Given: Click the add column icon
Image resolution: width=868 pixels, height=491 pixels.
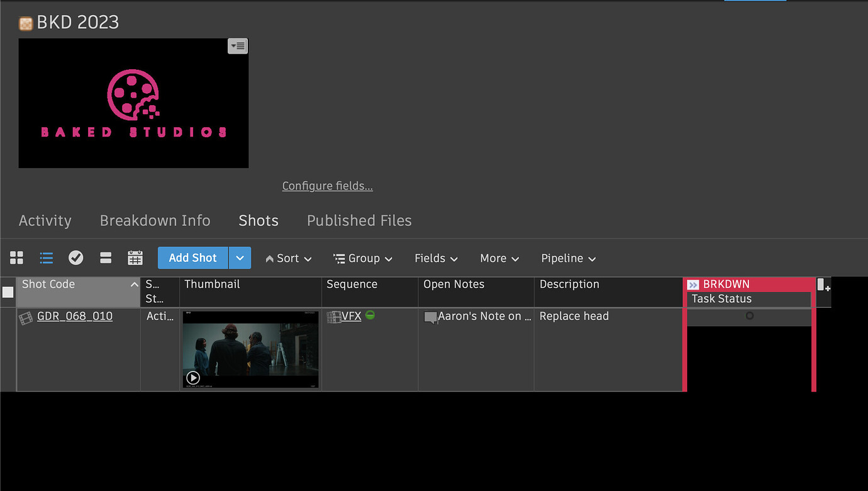Looking at the screenshot, I should point(823,285).
